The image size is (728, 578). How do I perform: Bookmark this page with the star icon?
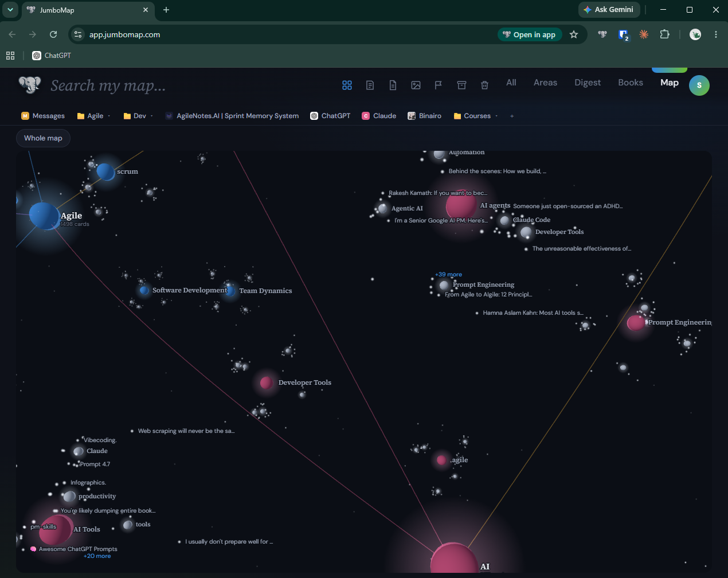pos(574,34)
